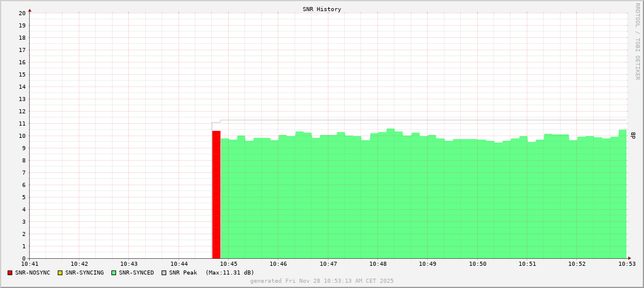Click the Max:11.31 dB value text
644x288 pixels.
pyautogui.click(x=230, y=273)
